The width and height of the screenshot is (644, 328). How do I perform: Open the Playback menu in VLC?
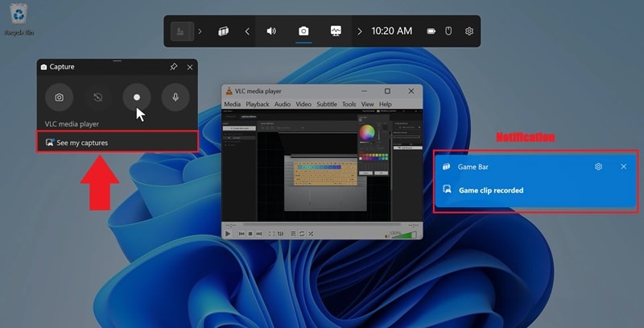[x=258, y=104]
